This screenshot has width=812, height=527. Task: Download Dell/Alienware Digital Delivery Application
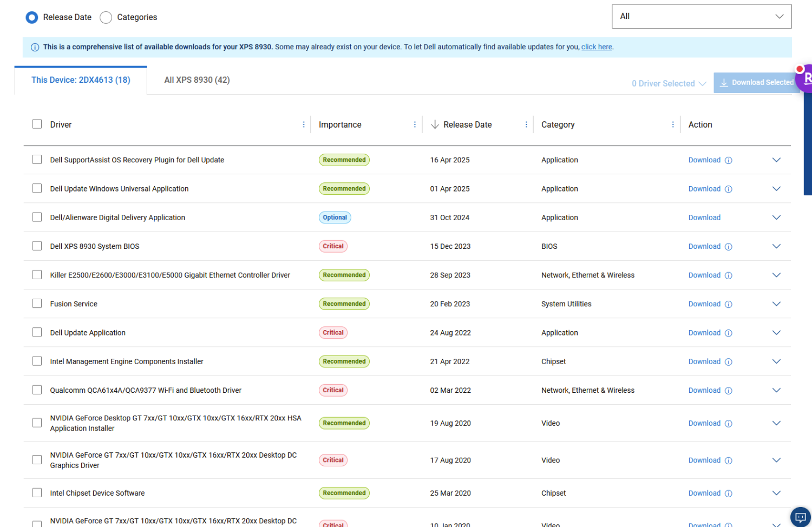[704, 218]
